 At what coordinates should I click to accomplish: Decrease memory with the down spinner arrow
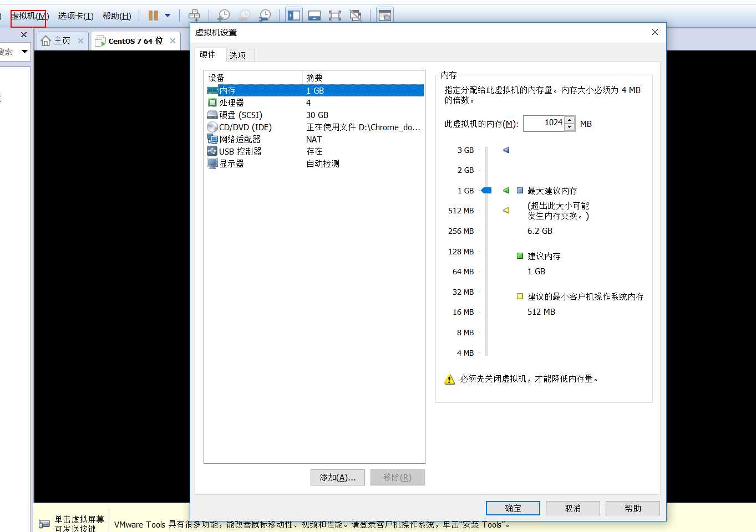coord(570,127)
